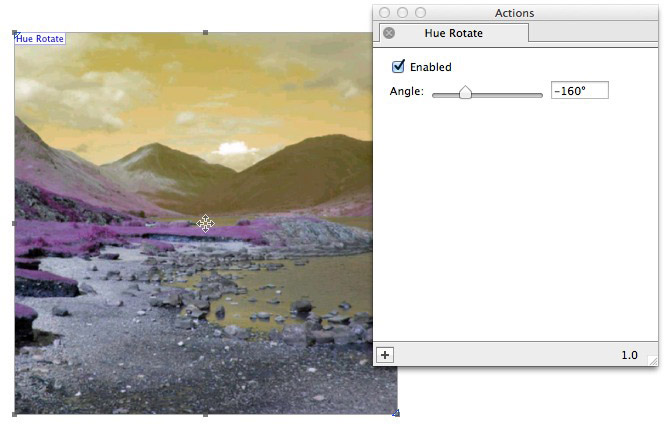The height and width of the screenshot is (424, 664).
Task: Click the Enabled checkbox label text
Action: click(431, 67)
